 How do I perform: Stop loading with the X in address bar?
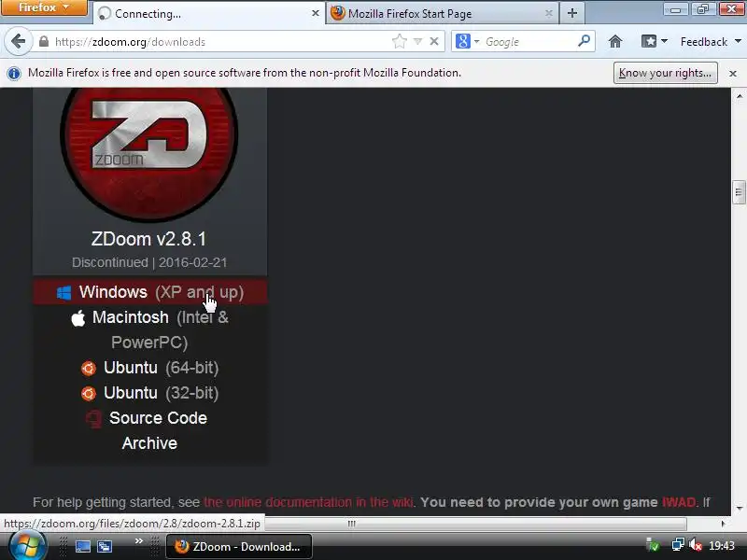434,41
